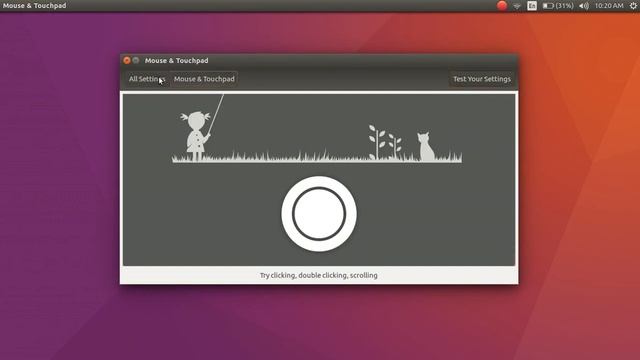This screenshot has width=640, height=360.
Task: Open the clock showing 10:20 AM
Action: point(609,6)
